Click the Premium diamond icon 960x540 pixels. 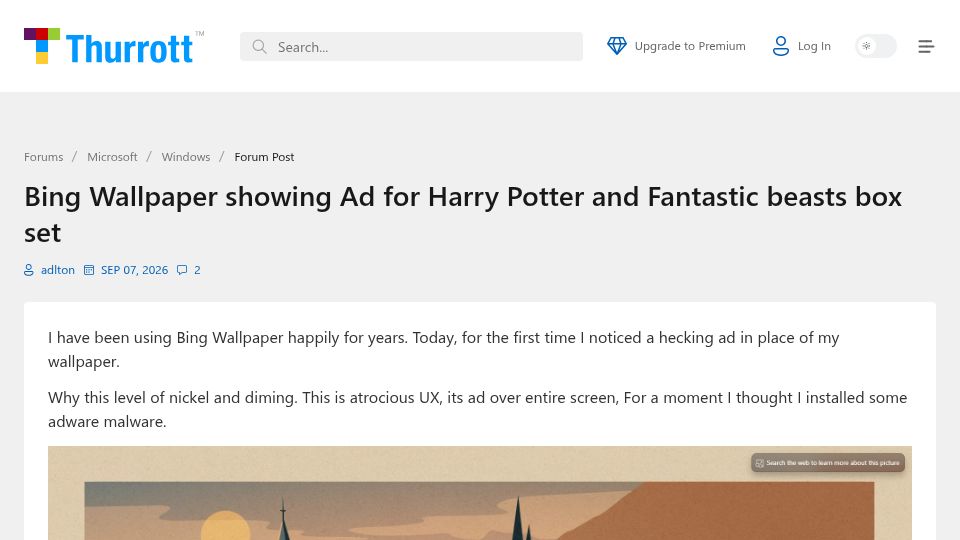pyautogui.click(x=617, y=46)
